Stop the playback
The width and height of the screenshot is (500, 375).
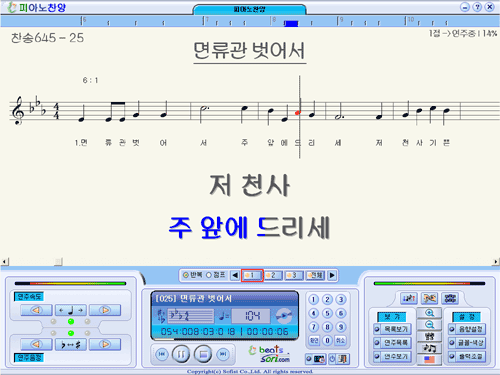click(x=203, y=354)
